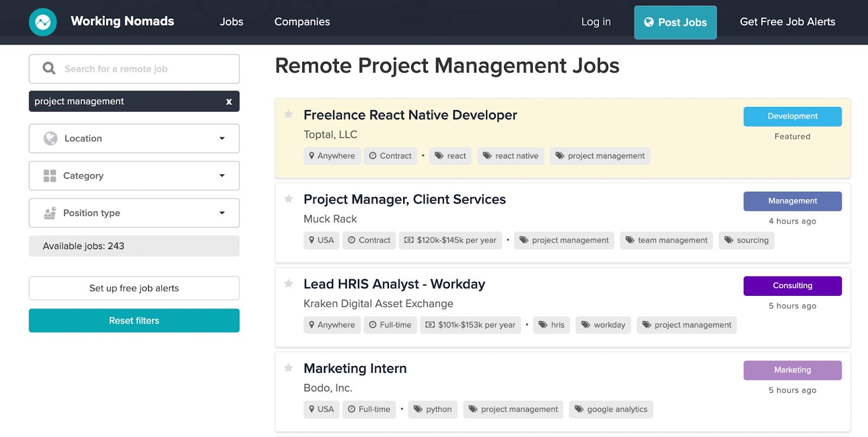Click Contract tag on Muck Rack job

(369, 240)
